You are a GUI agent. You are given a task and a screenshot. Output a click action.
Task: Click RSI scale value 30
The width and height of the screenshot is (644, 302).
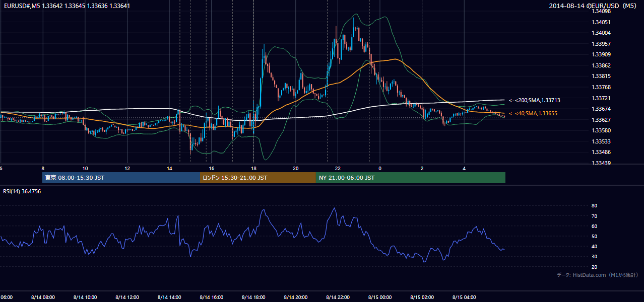pos(594,257)
